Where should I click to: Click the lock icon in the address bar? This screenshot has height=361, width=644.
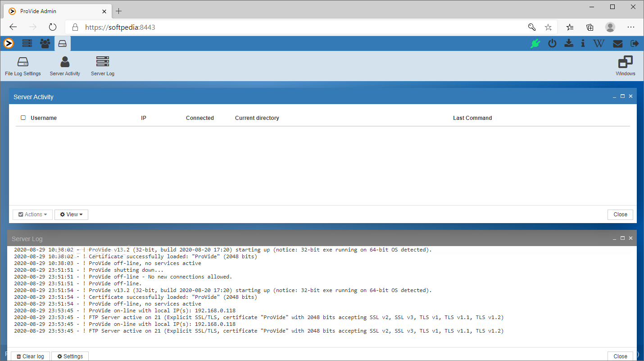pos(75,27)
